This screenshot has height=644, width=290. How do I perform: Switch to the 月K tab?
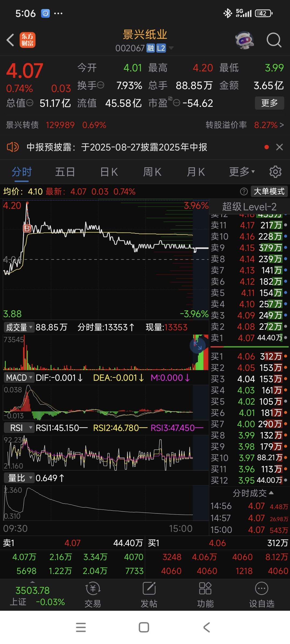pyautogui.click(x=196, y=172)
